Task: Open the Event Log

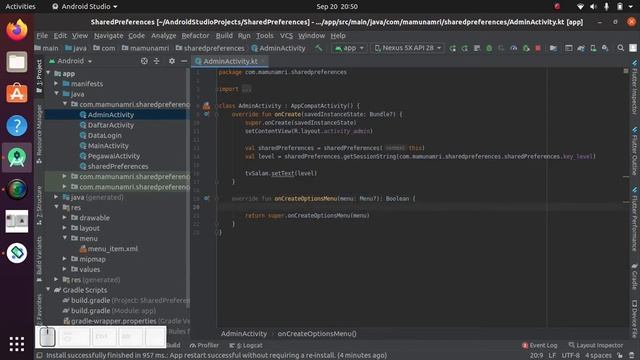Action: point(539,345)
